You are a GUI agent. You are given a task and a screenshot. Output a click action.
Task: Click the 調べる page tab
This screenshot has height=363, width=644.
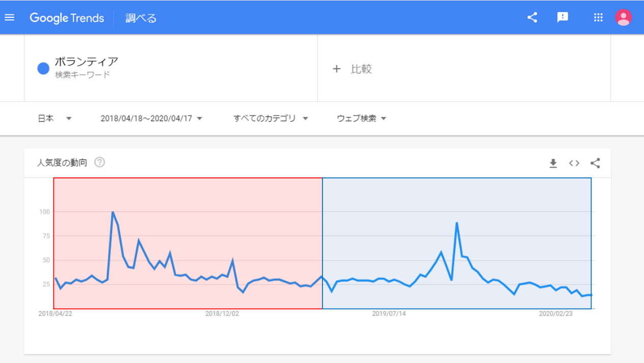click(141, 18)
